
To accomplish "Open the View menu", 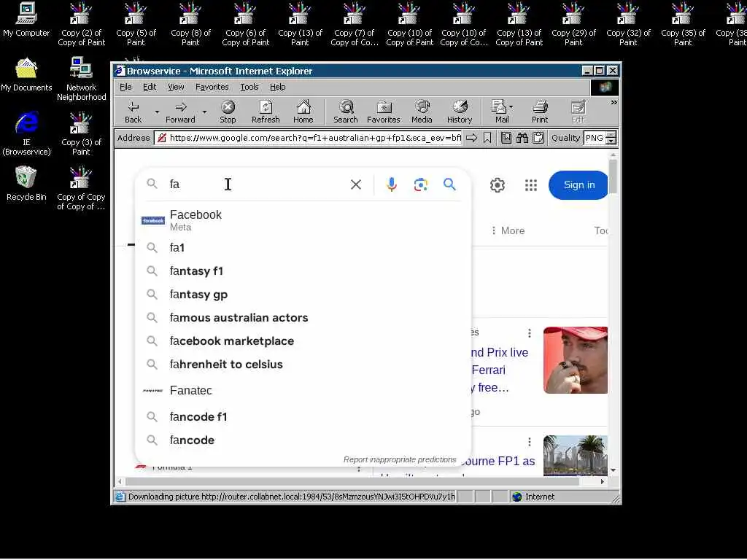I will pos(176,87).
